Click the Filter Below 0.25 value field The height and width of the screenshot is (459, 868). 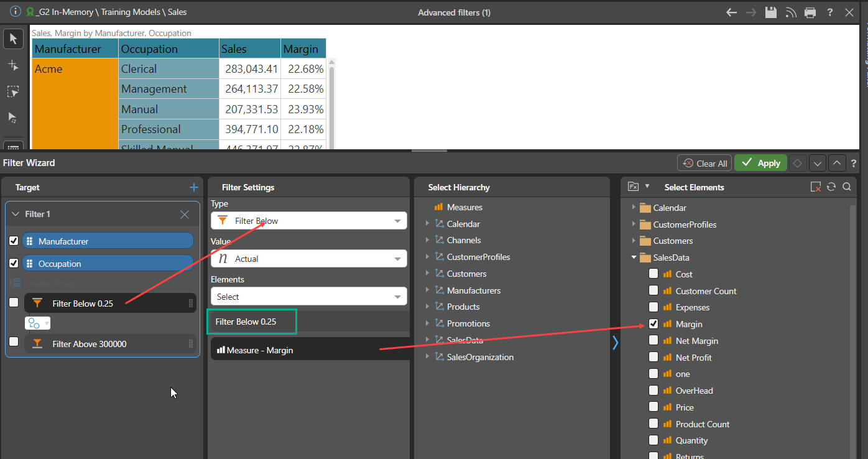252,322
